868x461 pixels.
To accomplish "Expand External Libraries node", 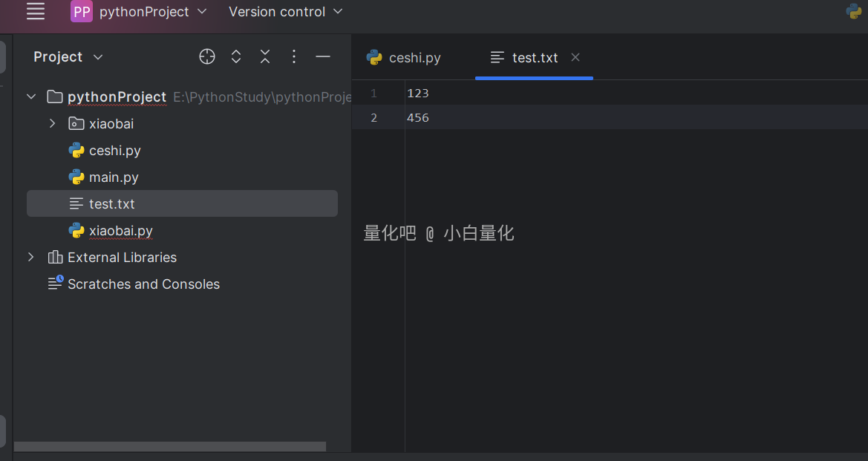I will [x=31, y=258].
